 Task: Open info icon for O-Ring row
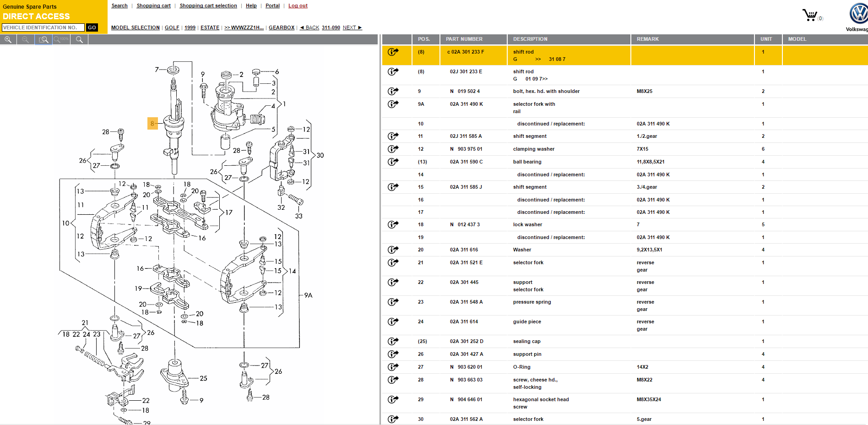pos(393,367)
